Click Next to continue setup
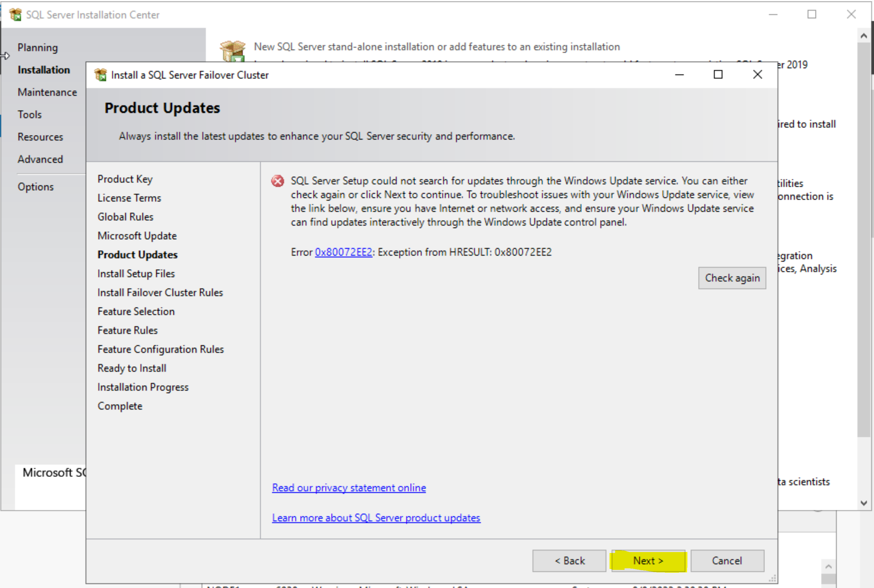The width and height of the screenshot is (874, 588). (x=648, y=560)
